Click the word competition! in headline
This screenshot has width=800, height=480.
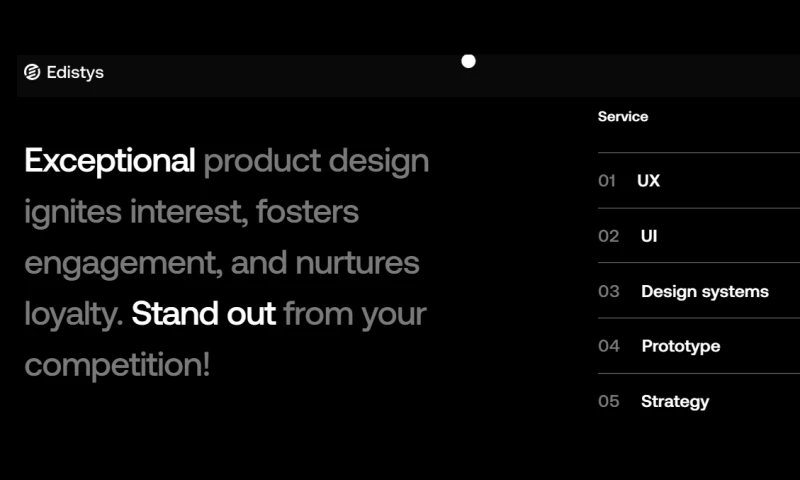pos(117,364)
